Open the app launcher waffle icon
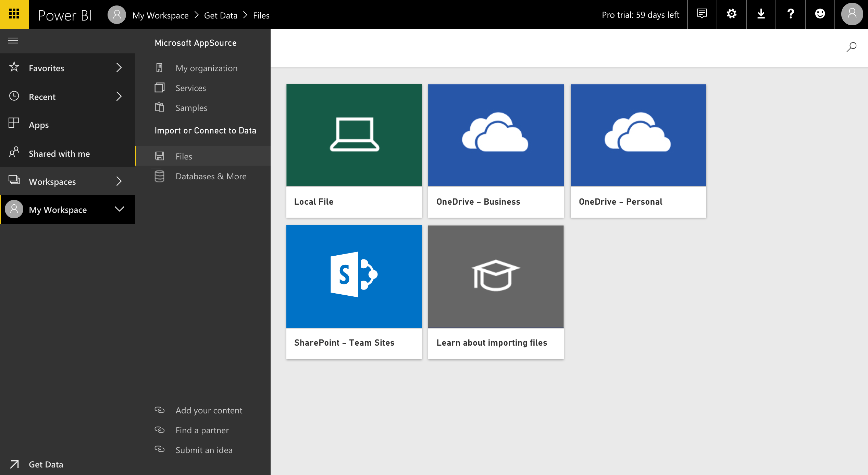 pos(14,14)
